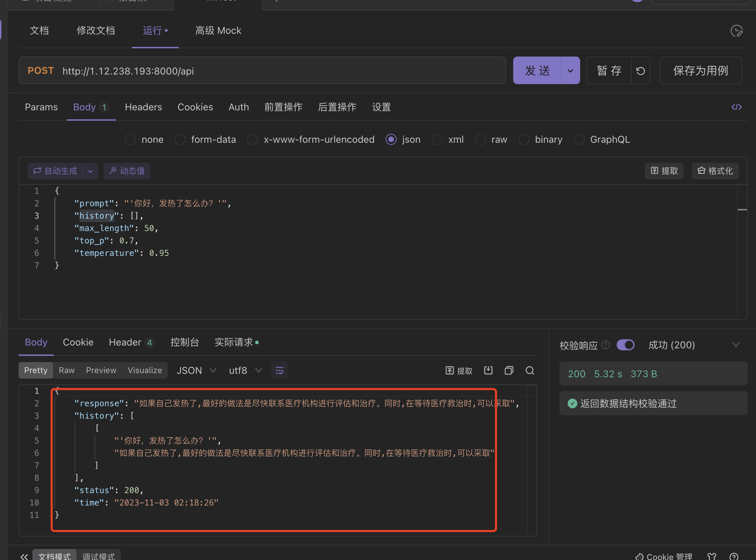Select the GraphQL radio option

(x=579, y=139)
